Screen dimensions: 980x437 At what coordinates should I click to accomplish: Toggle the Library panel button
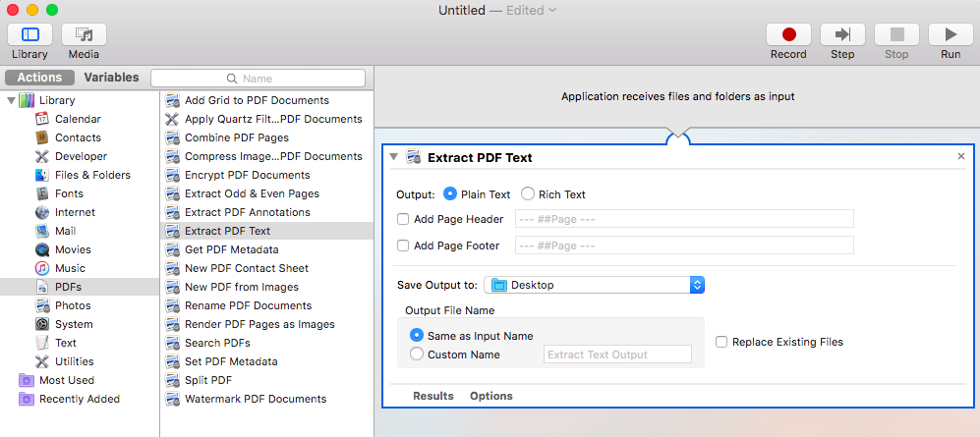[29, 34]
